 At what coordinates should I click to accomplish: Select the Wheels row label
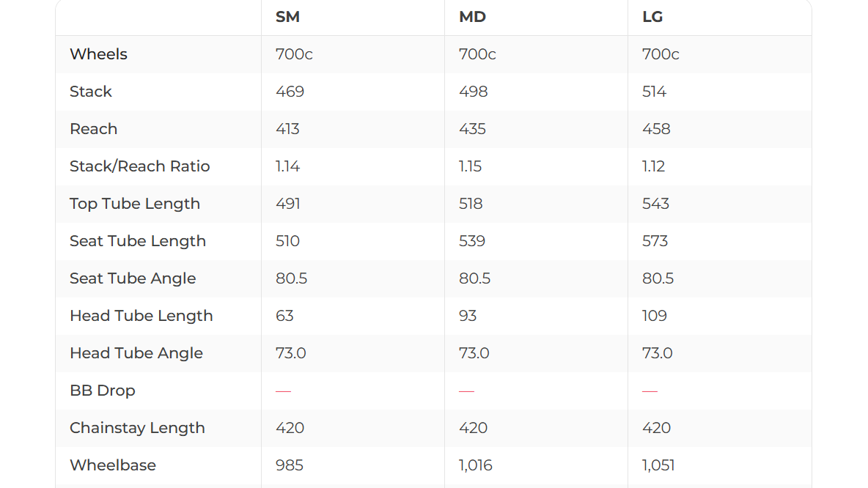98,54
